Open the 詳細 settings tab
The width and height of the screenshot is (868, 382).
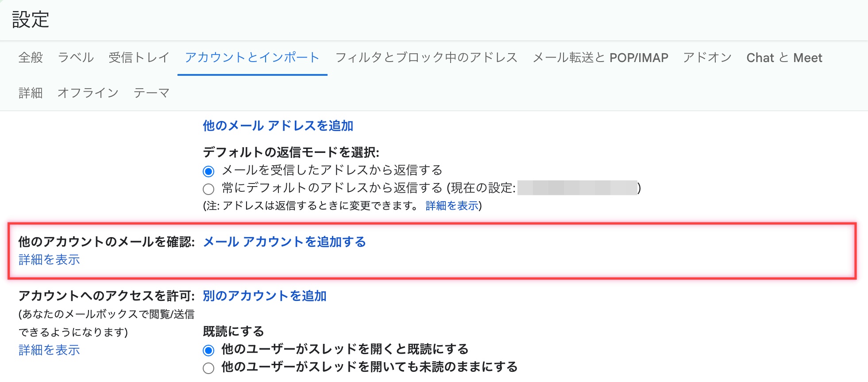coord(31,93)
